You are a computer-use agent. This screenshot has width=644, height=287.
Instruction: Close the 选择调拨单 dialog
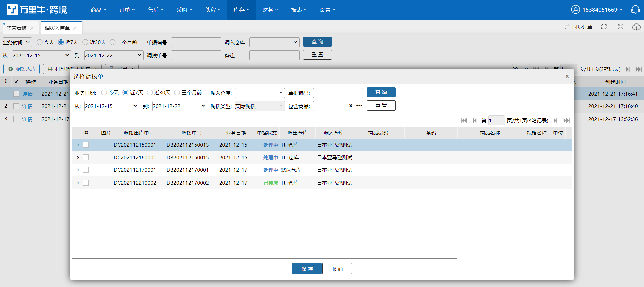click(567, 76)
